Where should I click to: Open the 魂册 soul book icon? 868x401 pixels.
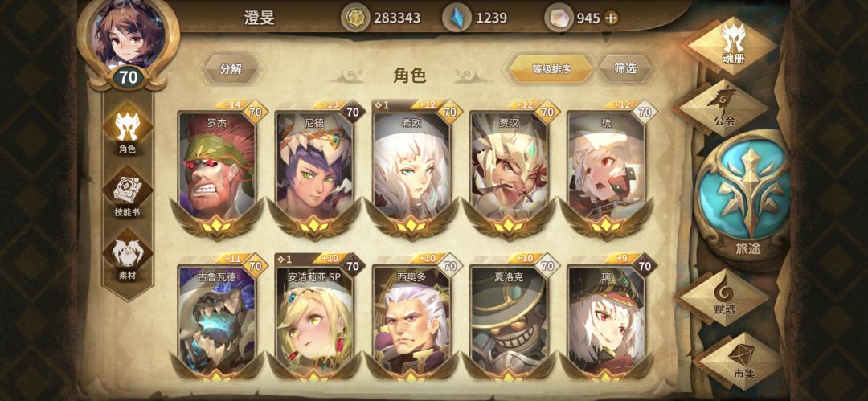[732, 45]
